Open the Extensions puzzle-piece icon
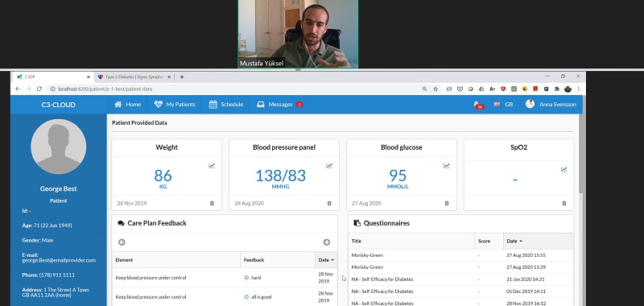The height and width of the screenshot is (306, 644). tap(557, 89)
